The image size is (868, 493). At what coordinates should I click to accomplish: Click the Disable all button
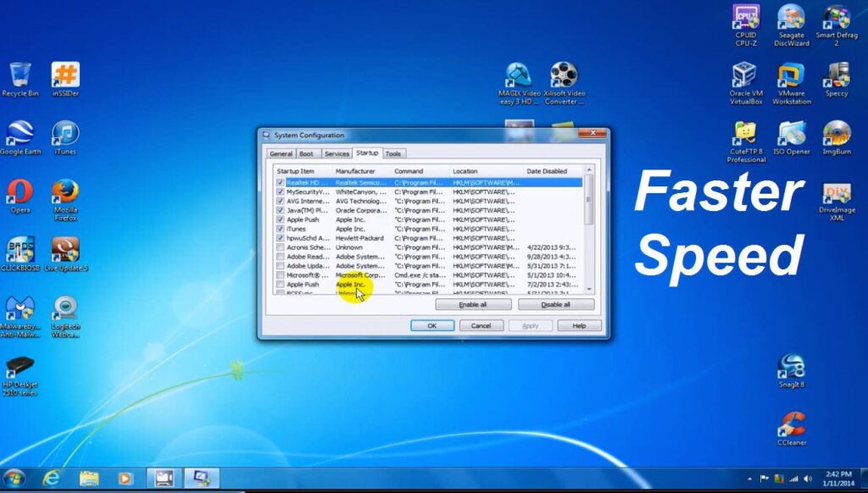click(555, 305)
